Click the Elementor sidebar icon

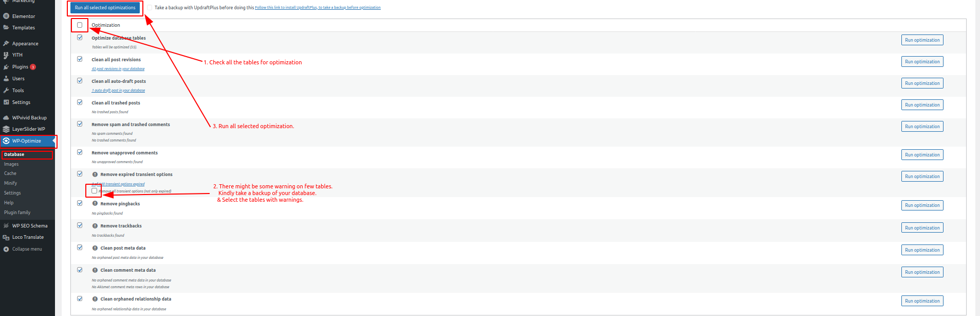click(6, 16)
